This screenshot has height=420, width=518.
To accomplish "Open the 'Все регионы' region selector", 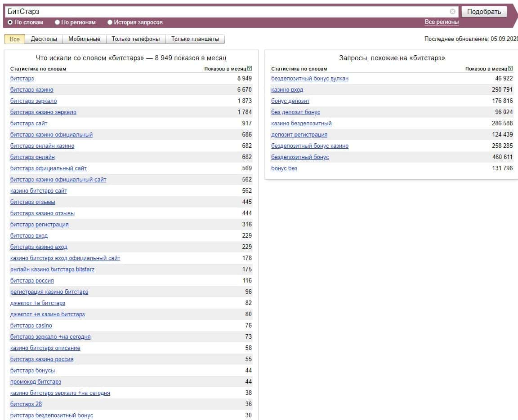I will click(x=442, y=22).
